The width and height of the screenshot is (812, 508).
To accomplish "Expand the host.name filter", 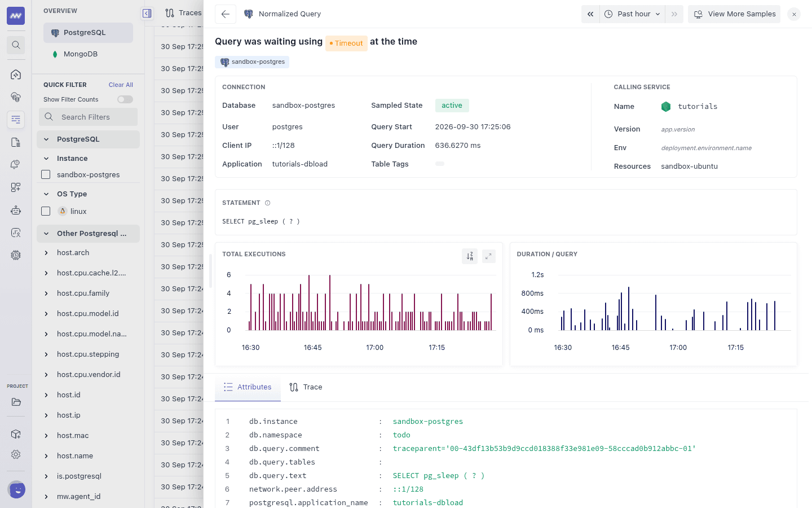I will tap(46, 456).
